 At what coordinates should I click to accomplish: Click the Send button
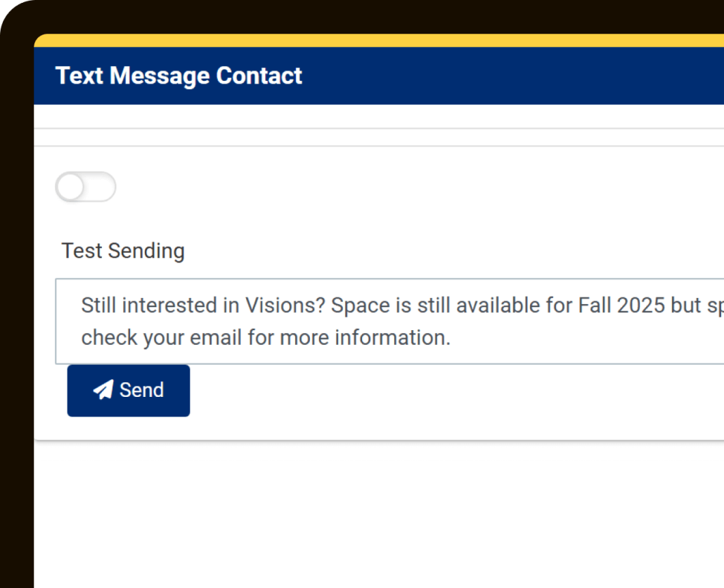tap(129, 391)
